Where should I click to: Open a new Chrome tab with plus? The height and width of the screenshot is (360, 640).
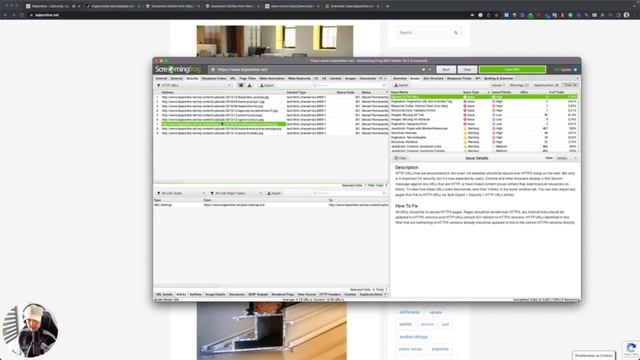[387, 6]
